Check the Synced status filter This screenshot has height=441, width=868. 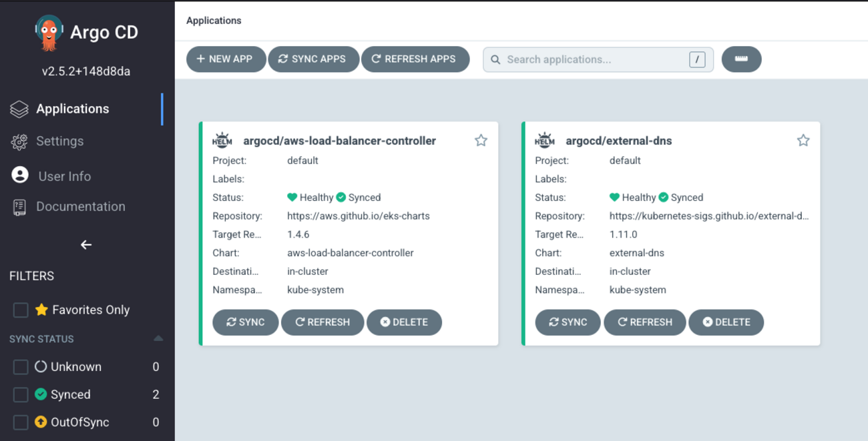(x=19, y=394)
